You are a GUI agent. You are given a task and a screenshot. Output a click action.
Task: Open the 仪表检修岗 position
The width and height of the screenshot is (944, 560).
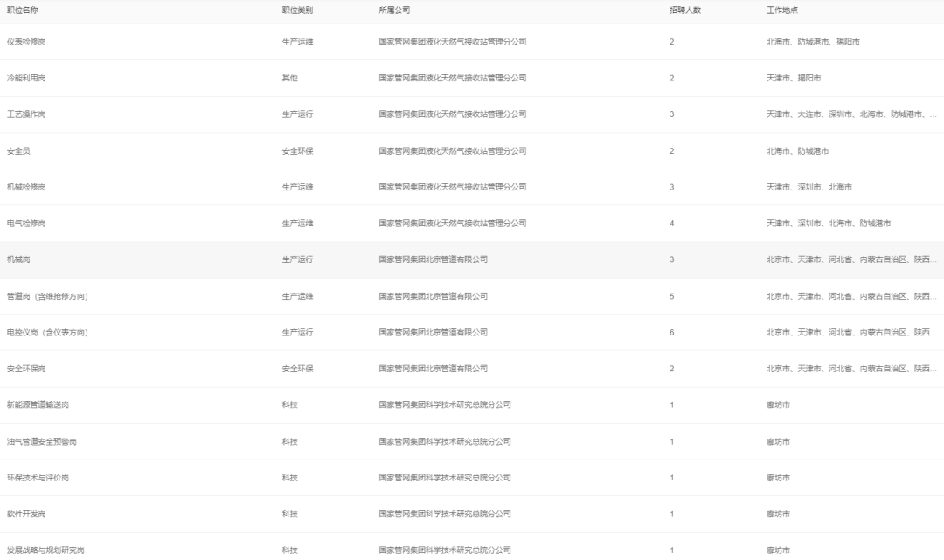[x=26, y=42]
